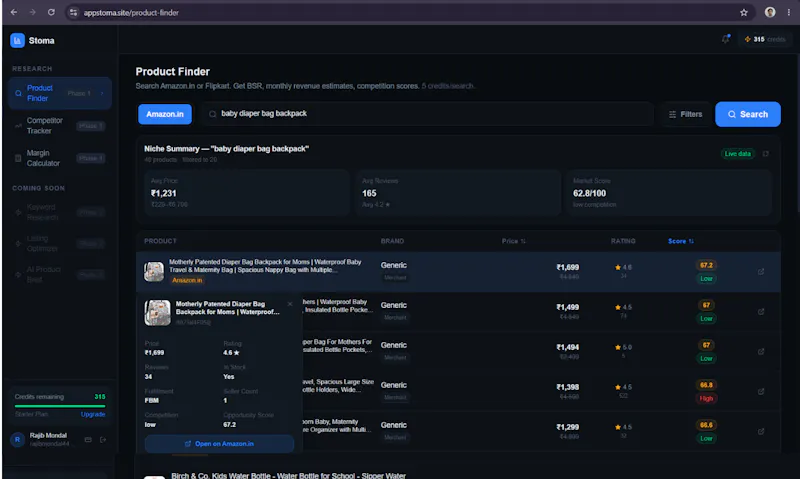This screenshot has width=800, height=479.
Task: Open the Filters panel
Action: point(686,114)
